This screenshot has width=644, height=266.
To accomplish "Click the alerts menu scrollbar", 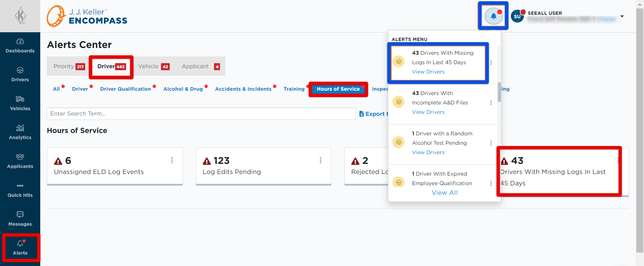I will [x=499, y=92].
